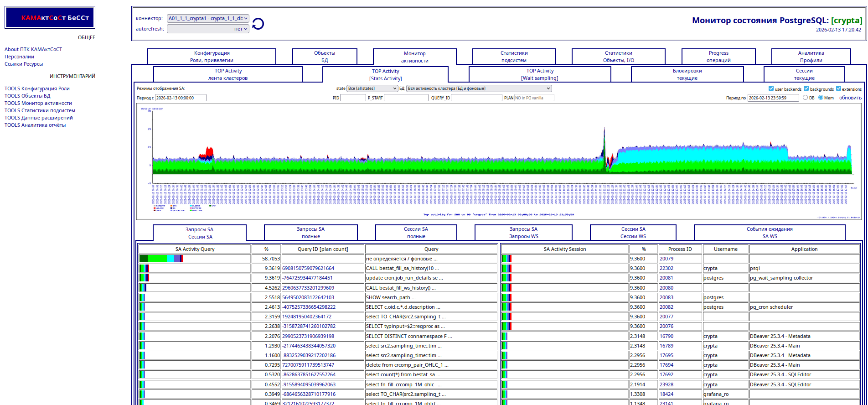This screenshot has height=405, width=868.
Task: Disable the extensions checkbox
Action: point(838,88)
